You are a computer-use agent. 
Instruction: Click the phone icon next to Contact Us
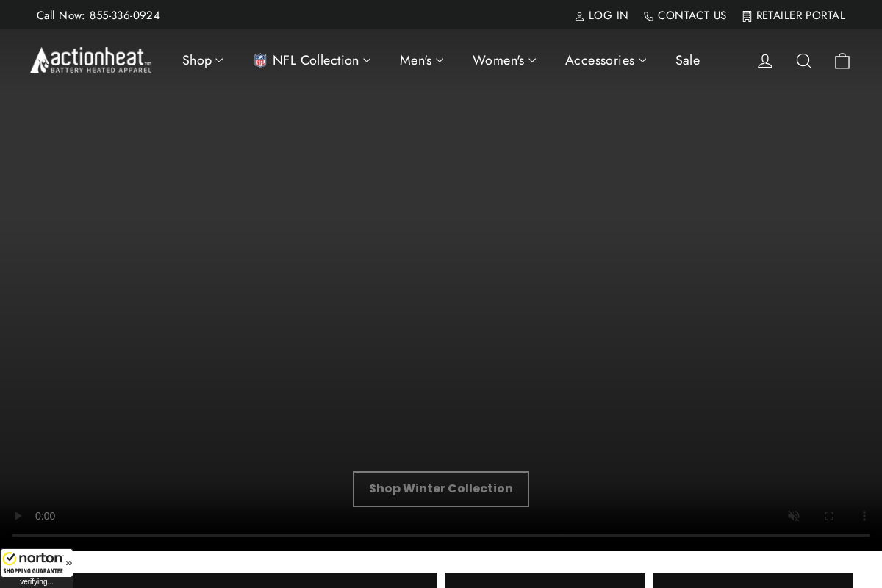coord(649,15)
